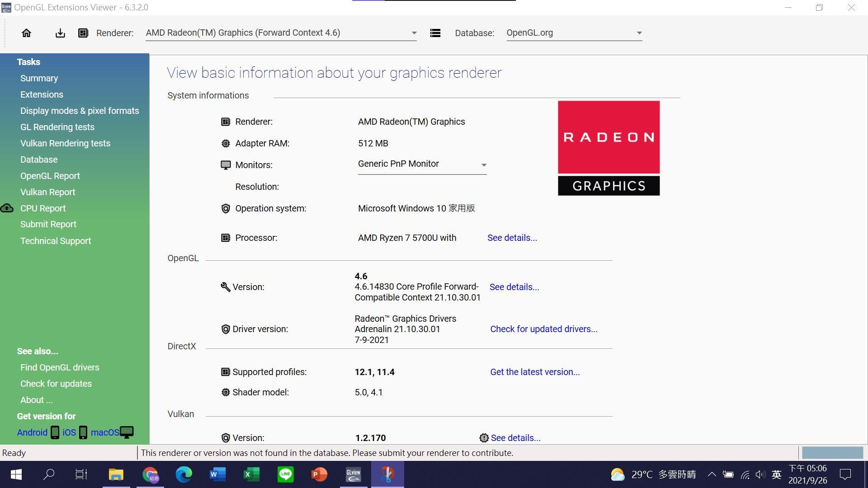The height and width of the screenshot is (488, 868).
Task: Open the Renderer dropdown
Action: [x=280, y=33]
